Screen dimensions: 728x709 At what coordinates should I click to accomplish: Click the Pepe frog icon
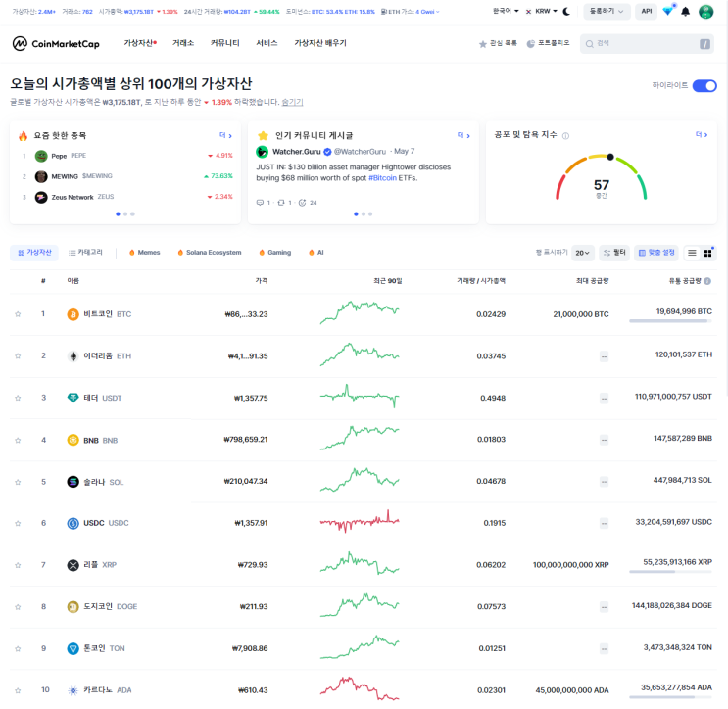point(41,156)
